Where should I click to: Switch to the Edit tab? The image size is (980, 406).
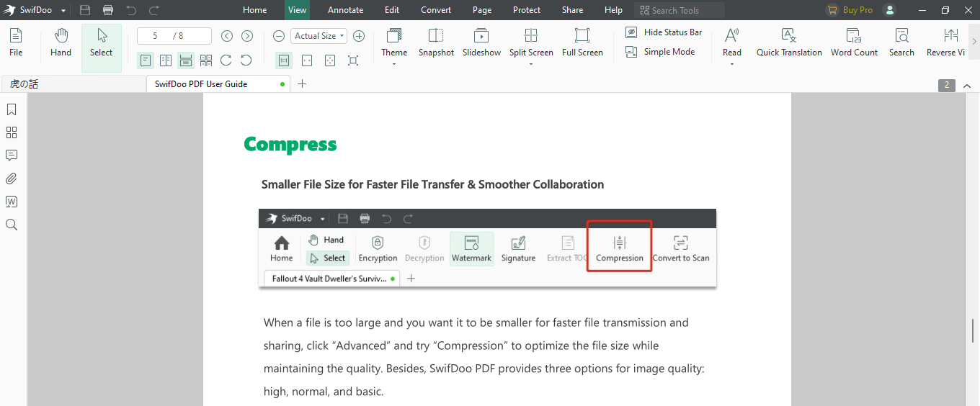pos(392,10)
